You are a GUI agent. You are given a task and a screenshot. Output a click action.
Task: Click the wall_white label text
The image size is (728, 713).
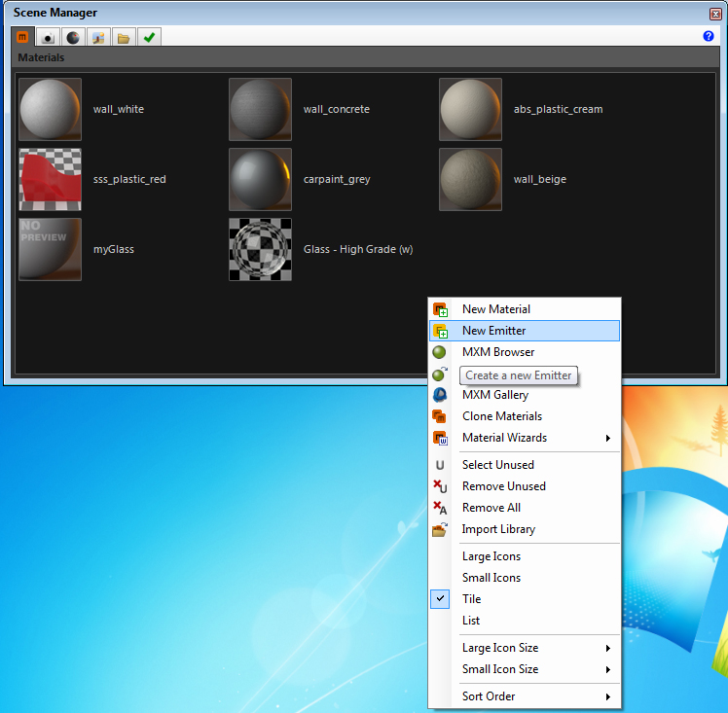pos(119,110)
